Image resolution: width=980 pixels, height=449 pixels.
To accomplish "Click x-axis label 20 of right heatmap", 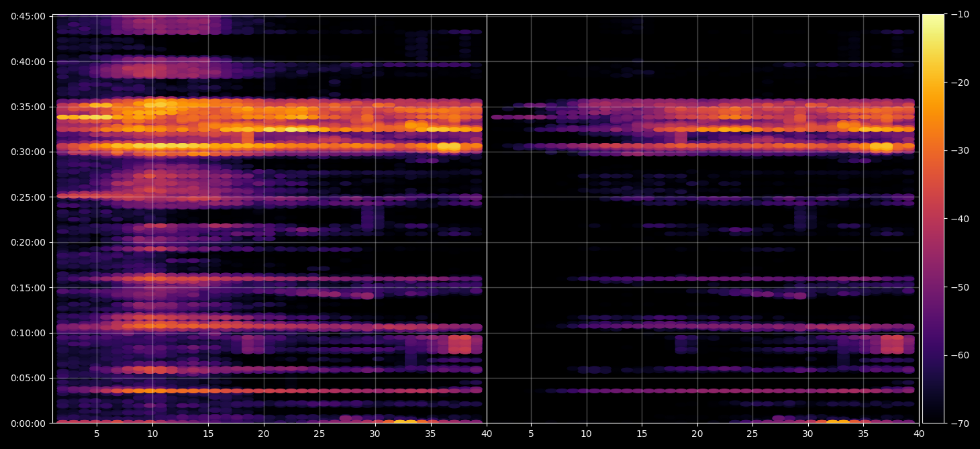I will [697, 434].
